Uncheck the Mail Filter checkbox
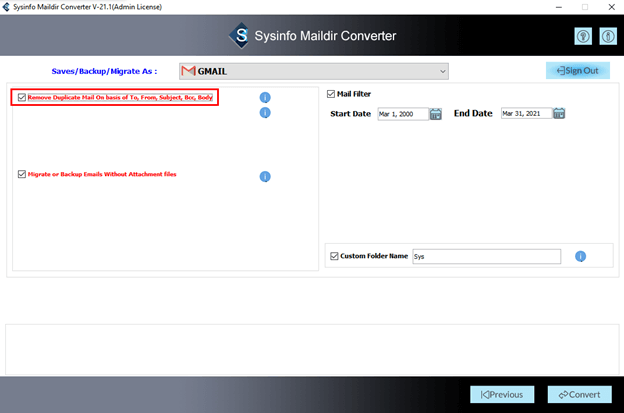 coord(331,94)
